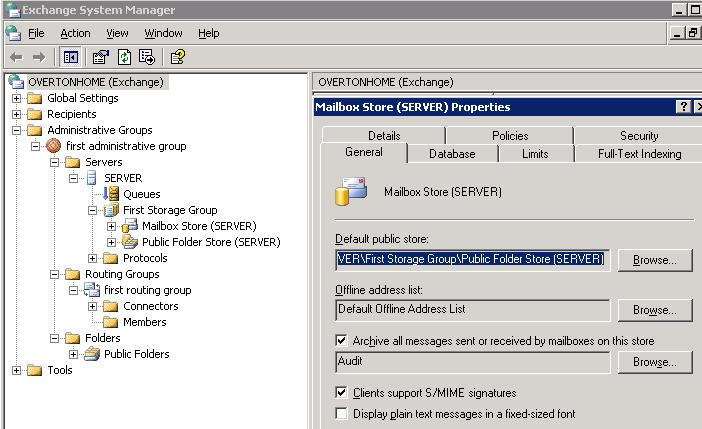Viewport: 702px width, 429px height.
Task: Click the Help toolbar icon
Action: tap(177, 57)
